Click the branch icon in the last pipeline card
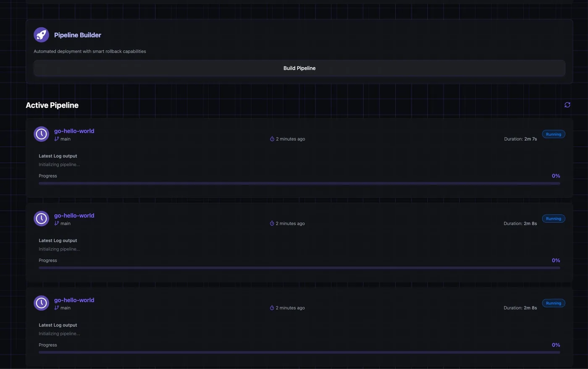The height and width of the screenshot is (369, 588). pos(57,308)
